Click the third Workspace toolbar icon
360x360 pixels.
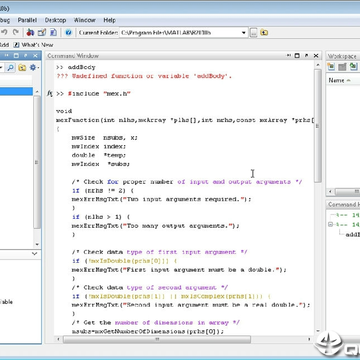[x=353, y=67]
